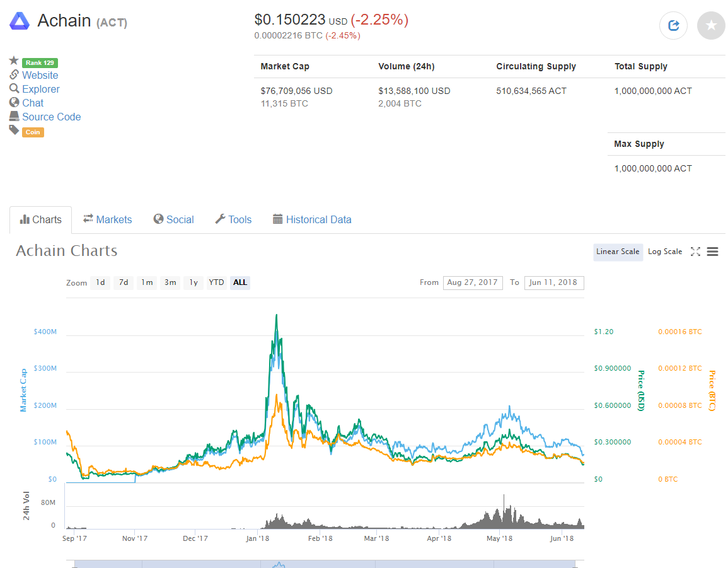Click the Max Supply heading
The width and height of the screenshot is (728, 568).
coord(639,144)
